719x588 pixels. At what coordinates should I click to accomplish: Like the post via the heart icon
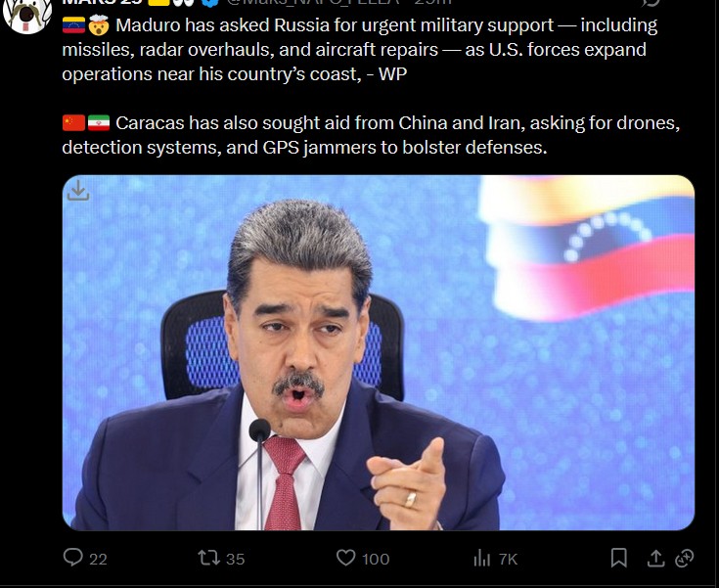coord(345,558)
